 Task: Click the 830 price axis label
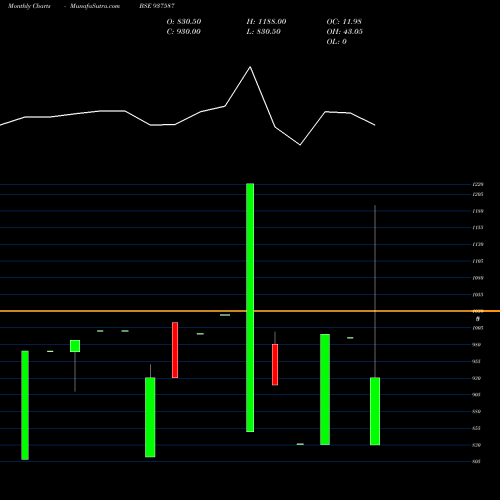coord(477,445)
